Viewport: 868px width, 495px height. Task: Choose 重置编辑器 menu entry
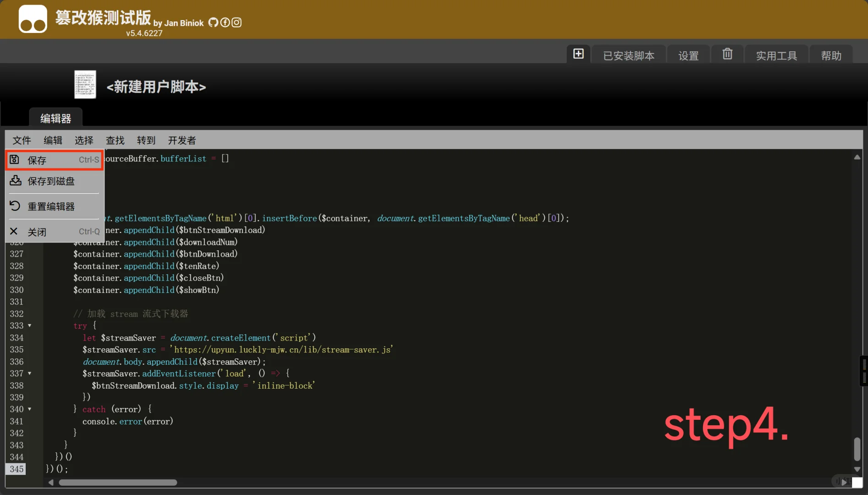(55, 206)
